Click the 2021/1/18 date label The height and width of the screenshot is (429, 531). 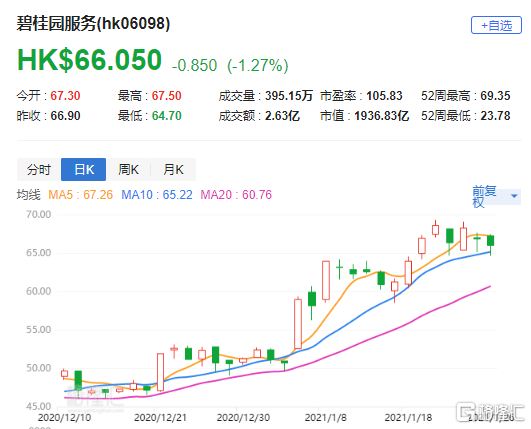tap(408, 417)
